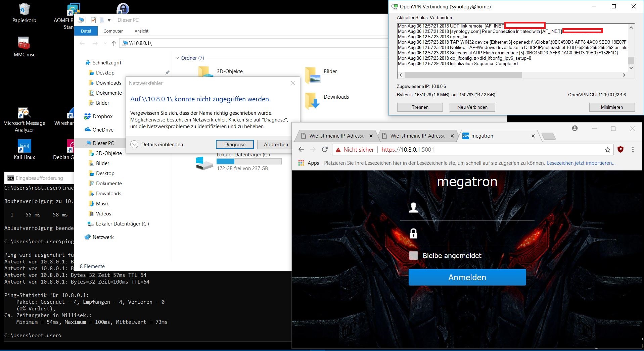
Task: Click the Nicht sicher security warning
Action: click(355, 150)
